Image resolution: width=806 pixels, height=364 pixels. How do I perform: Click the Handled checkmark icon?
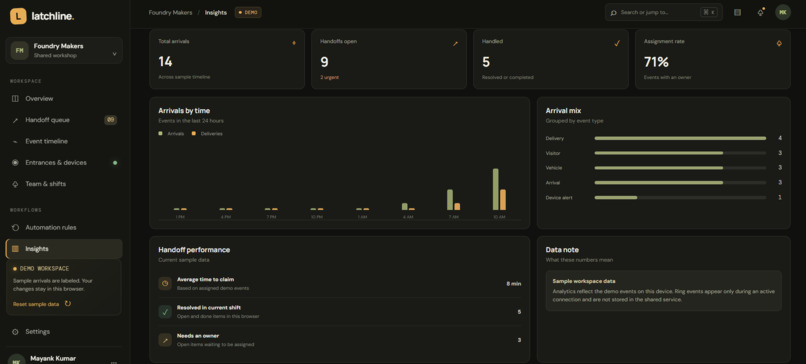tap(617, 44)
